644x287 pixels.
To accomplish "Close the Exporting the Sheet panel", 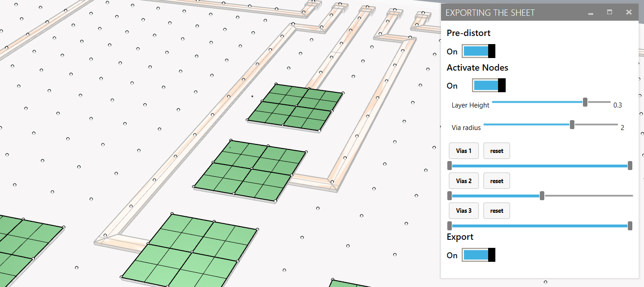I will pos(629,12).
